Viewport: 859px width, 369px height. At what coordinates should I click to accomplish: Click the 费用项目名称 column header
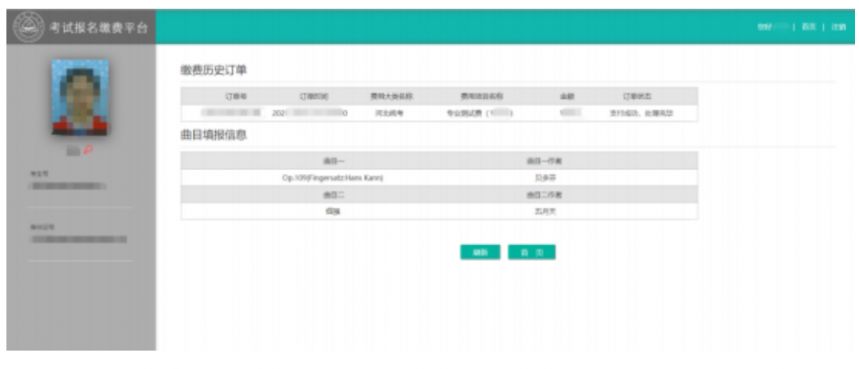click(482, 96)
